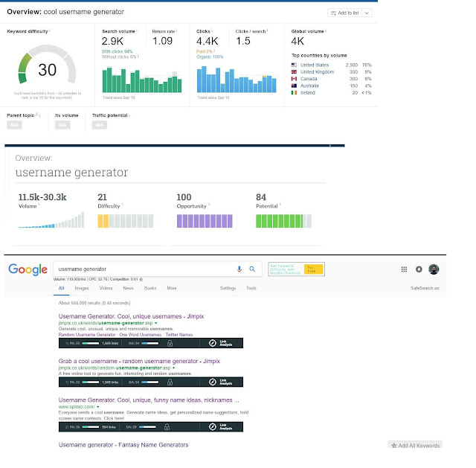The width and height of the screenshot is (476, 468).
Task: Open the Videos search tab
Action: click(106, 288)
